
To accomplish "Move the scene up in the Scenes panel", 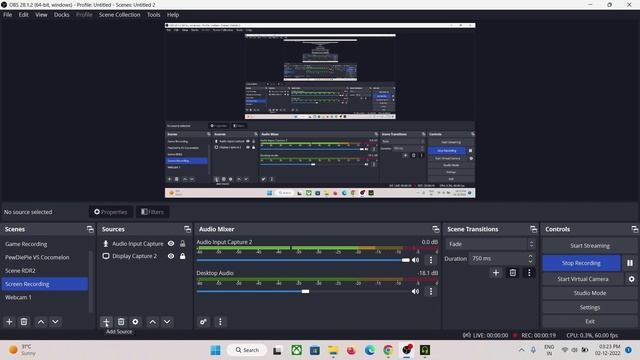I will [x=41, y=322].
